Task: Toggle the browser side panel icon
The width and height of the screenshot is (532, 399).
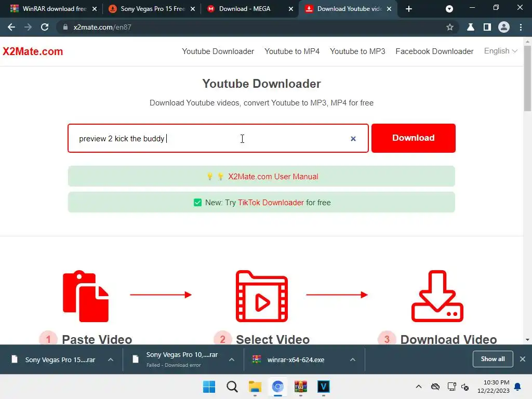Action: click(x=487, y=27)
